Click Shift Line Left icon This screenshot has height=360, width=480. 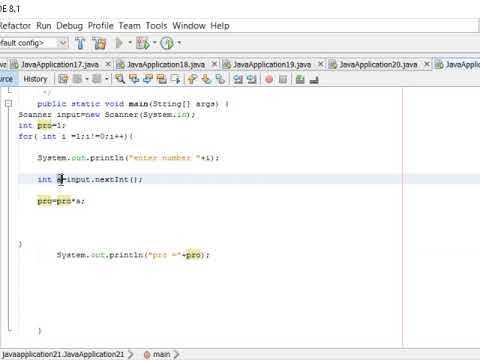[238, 79]
